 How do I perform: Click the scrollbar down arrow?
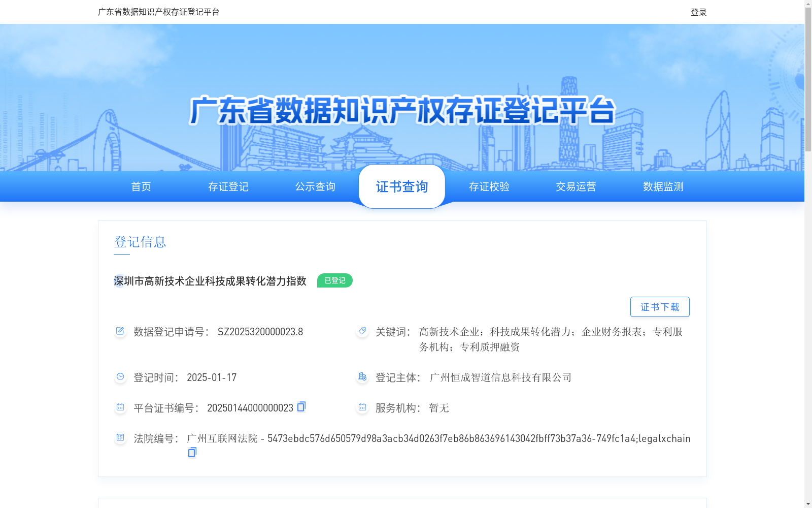point(808,504)
